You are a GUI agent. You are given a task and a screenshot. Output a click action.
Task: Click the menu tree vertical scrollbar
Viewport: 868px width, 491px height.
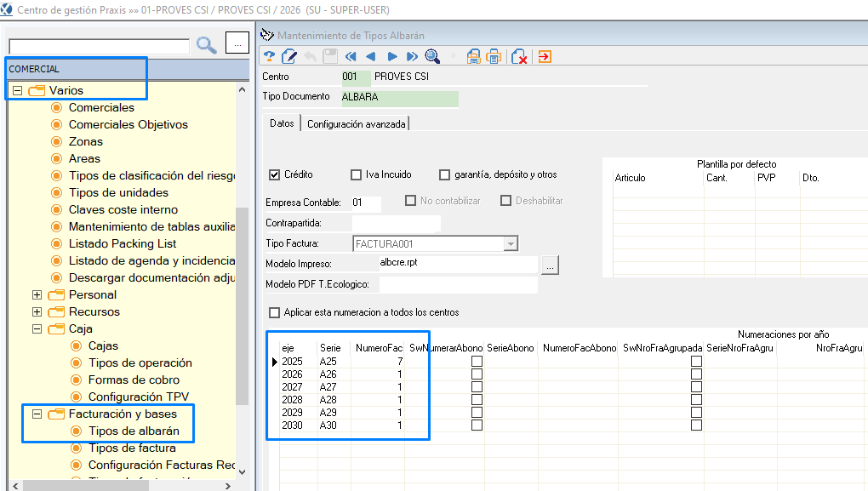click(242, 305)
